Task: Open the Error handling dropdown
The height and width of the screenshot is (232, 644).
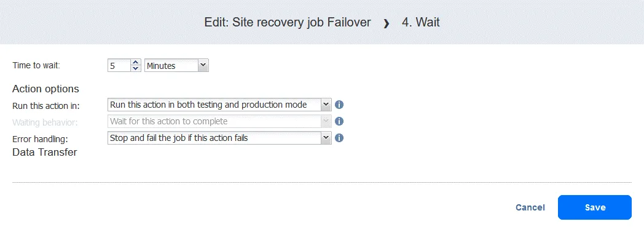Action: [x=219, y=138]
